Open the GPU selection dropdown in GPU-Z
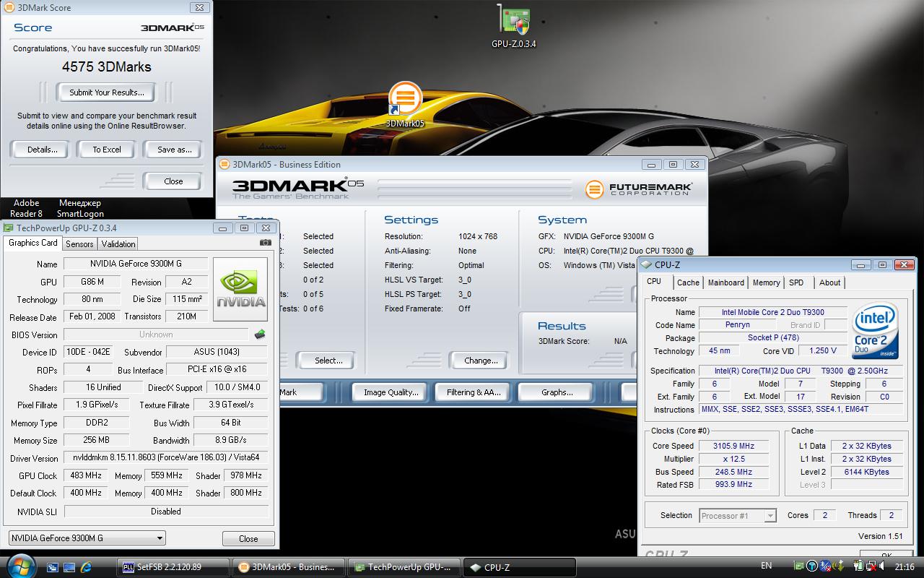 pyautogui.click(x=87, y=538)
